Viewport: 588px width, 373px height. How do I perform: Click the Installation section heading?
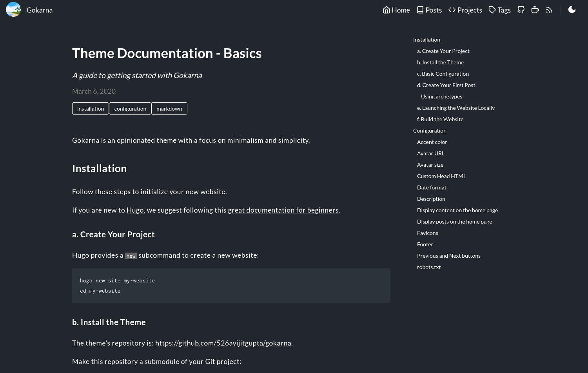pos(99,169)
